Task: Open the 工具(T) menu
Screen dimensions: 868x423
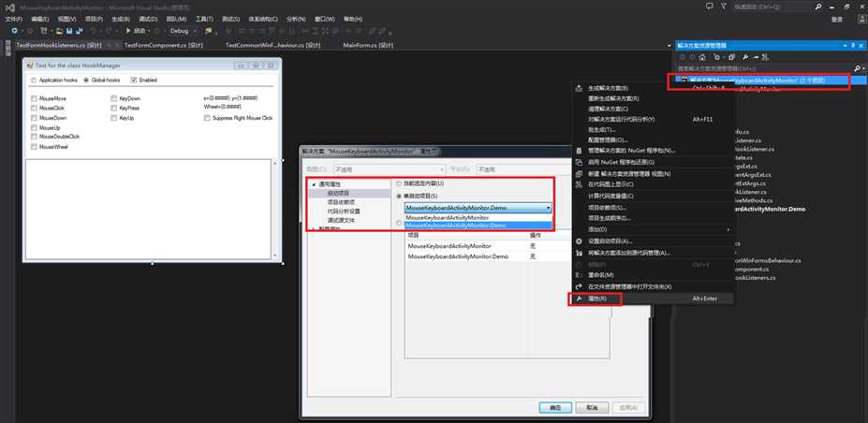Action: [x=204, y=19]
